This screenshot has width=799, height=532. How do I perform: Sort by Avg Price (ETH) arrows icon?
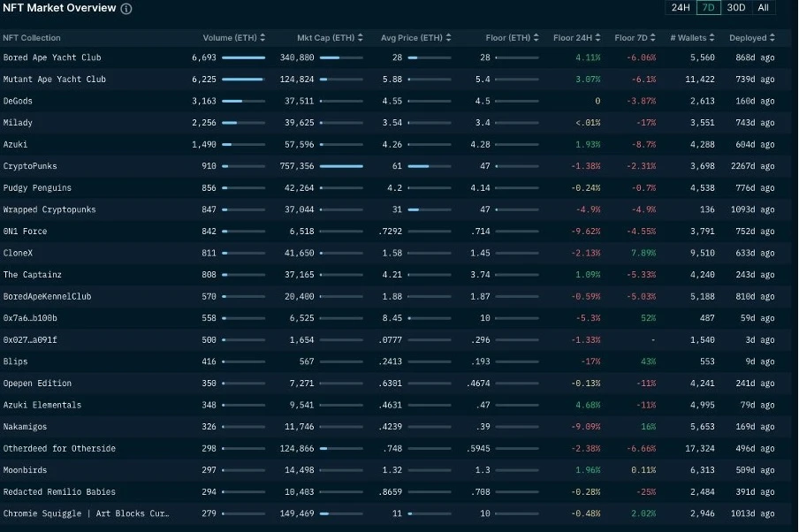click(x=448, y=38)
